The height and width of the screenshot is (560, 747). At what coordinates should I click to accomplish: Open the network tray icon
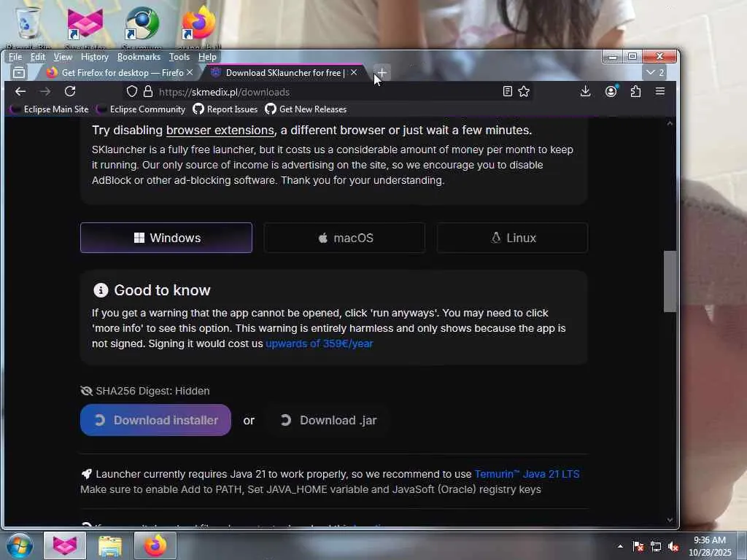click(x=656, y=547)
